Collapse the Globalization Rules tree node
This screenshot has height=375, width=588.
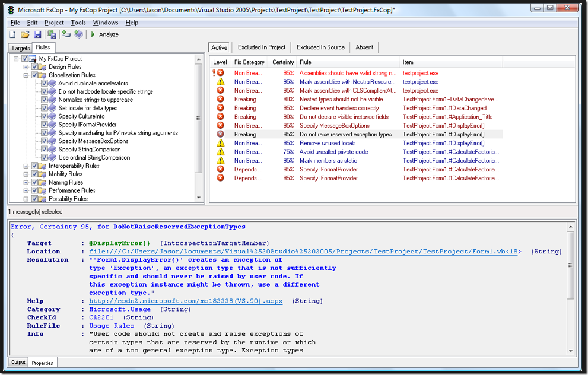coord(26,75)
